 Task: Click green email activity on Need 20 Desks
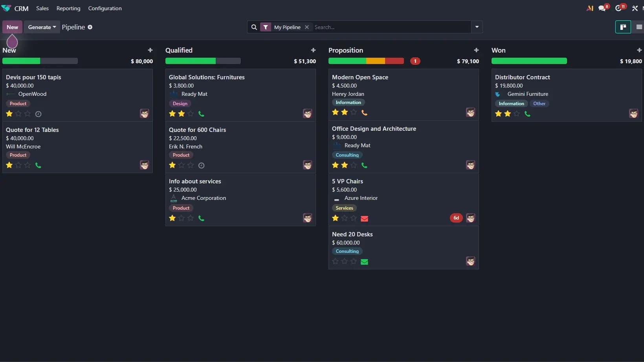tap(364, 262)
